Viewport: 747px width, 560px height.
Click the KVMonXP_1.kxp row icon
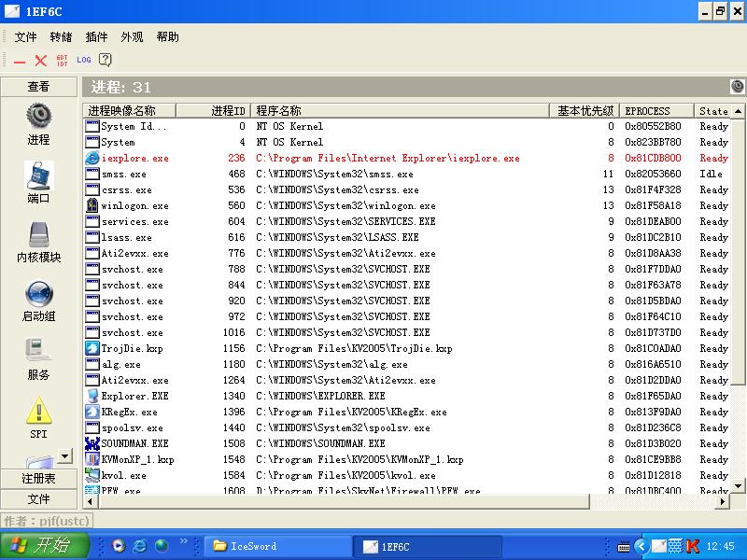(92, 459)
